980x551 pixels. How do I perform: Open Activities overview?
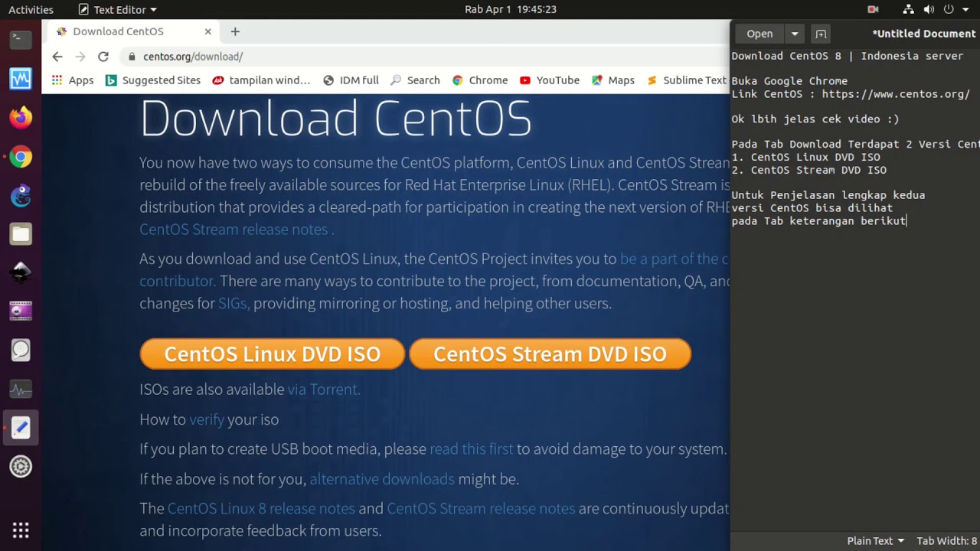point(31,9)
